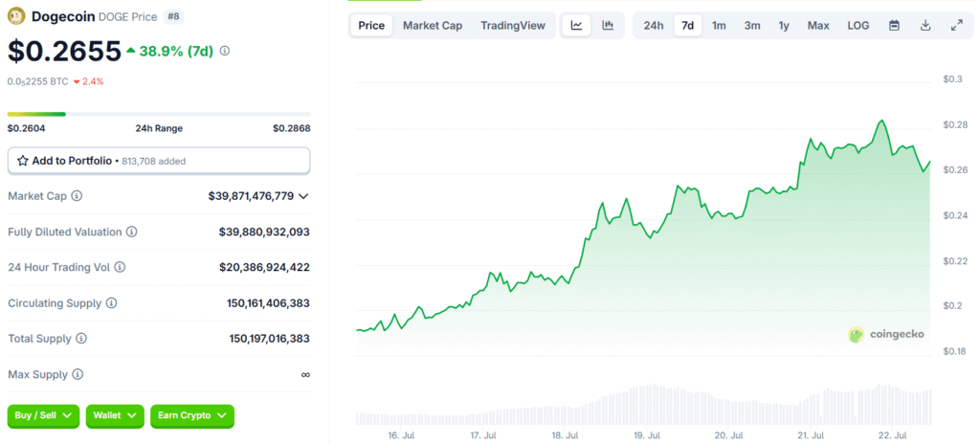
Task: Click info icon next to Max Supply
Action: [x=77, y=374]
